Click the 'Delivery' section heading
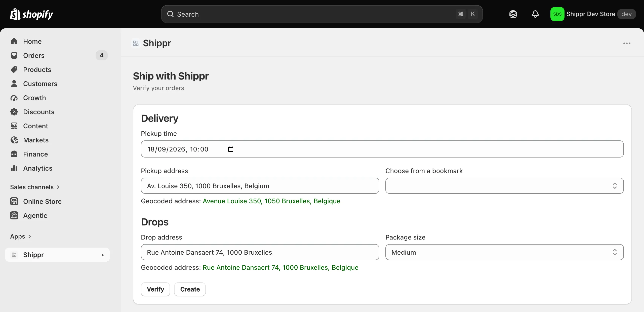 click(160, 118)
